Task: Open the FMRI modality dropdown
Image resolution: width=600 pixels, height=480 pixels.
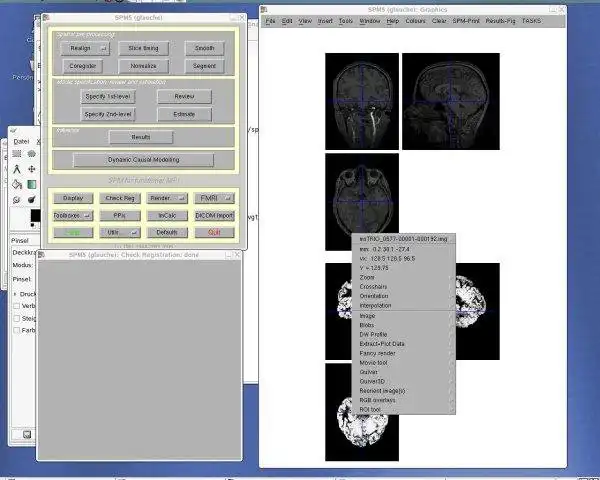Action: tap(214, 198)
